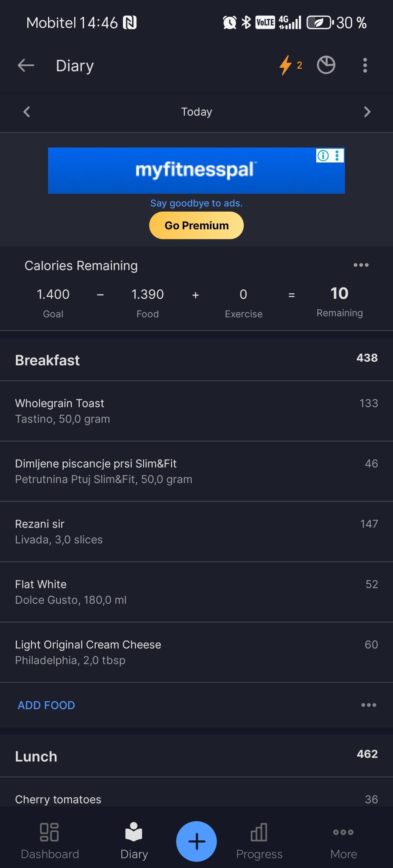Click the ad info icon
The image size is (393, 868).
pyautogui.click(x=323, y=156)
